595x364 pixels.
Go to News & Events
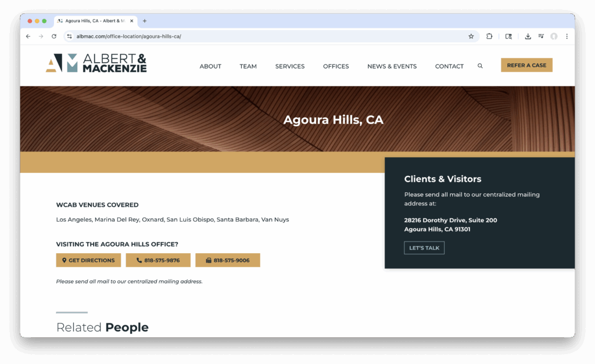tap(392, 66)
